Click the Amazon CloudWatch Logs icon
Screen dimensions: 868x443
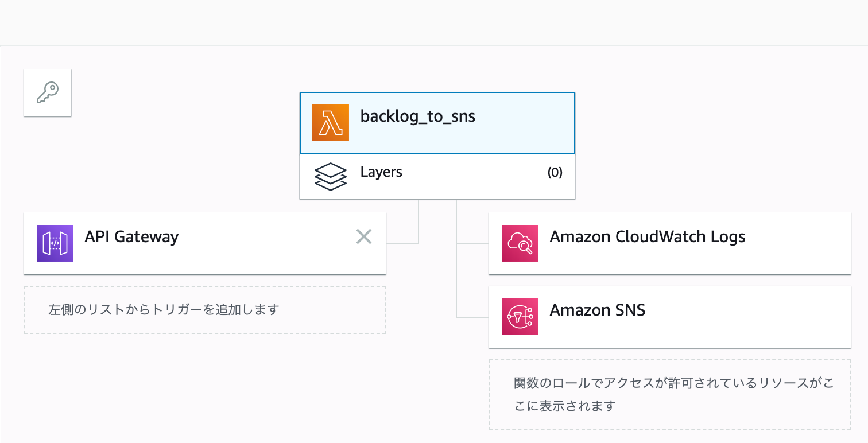[520, 243]
